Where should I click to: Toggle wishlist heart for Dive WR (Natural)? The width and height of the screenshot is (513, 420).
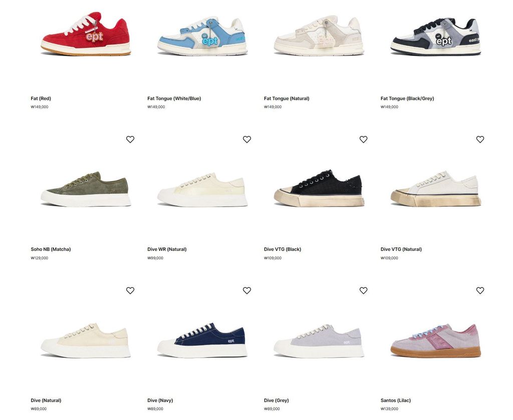[246, 139]
